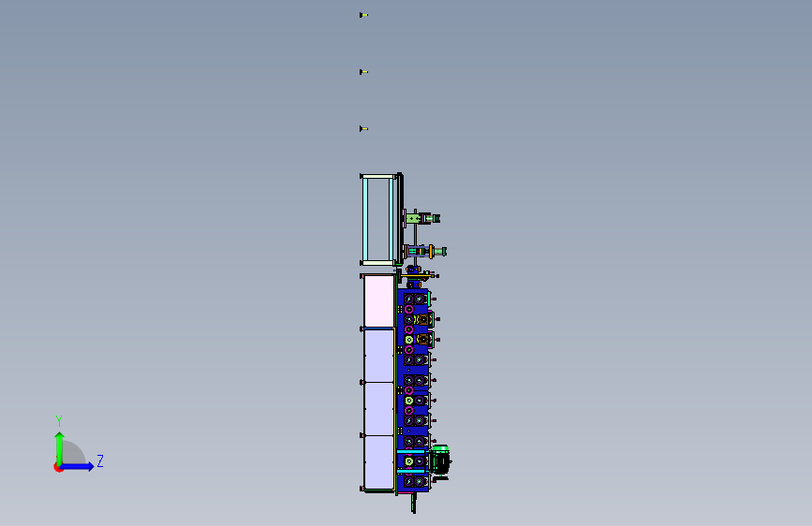Select the middle floating yellow bolt
Image resolution: width=812 pixels, height=526 pixels.
[363, 72]
